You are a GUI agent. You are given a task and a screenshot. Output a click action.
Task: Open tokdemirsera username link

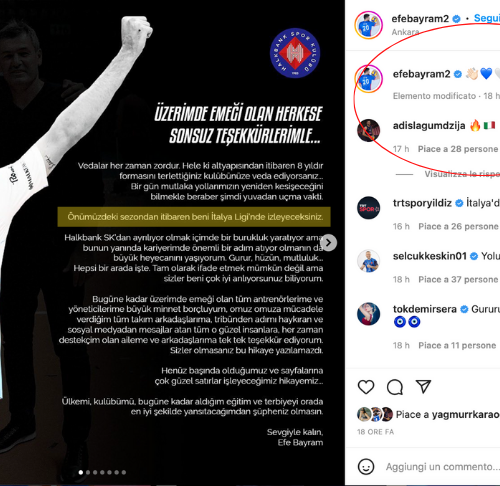click(425, 309)
